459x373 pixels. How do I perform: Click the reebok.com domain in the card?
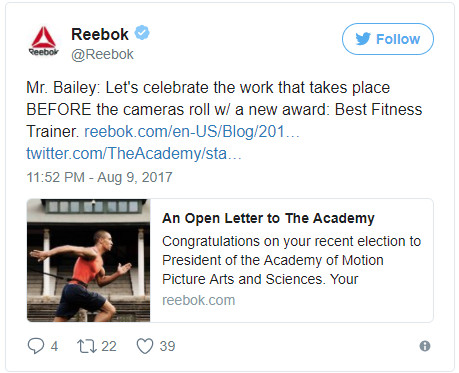pyautogui.click(x=199, y=300)
